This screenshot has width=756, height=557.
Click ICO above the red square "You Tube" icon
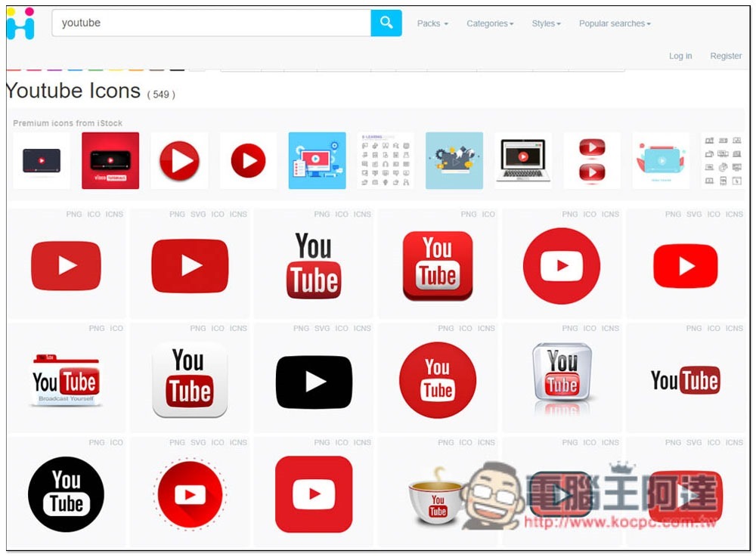point(488,215)
